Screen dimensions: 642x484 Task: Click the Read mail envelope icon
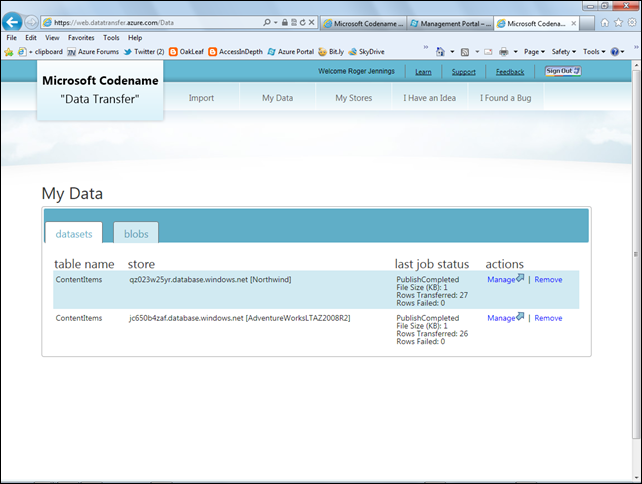coord(488,52)
